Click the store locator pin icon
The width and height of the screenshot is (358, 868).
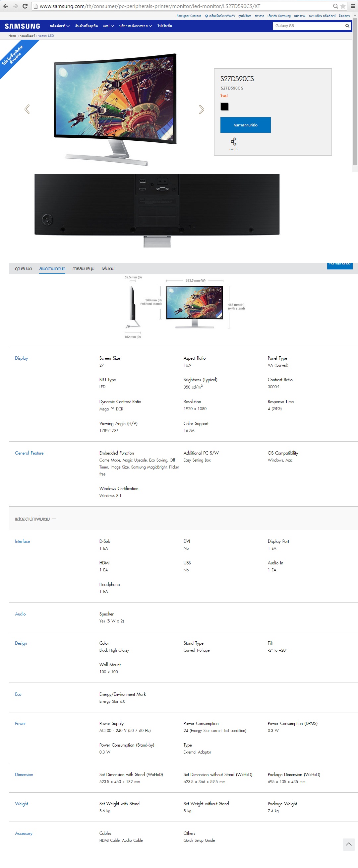[207, 16]
